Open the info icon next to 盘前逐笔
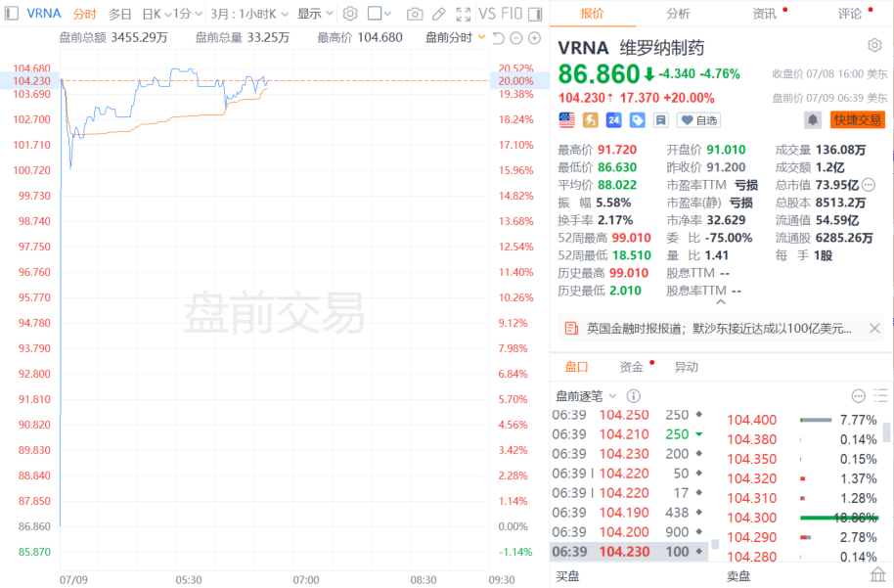Screen dimensions: 894x588 (633, 396)
